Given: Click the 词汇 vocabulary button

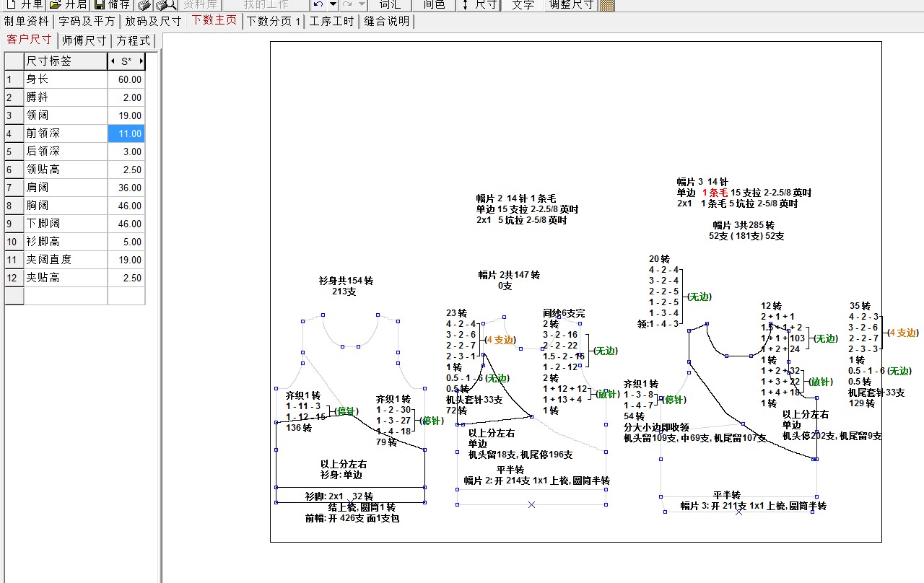Looking at the screenshot, I should coord(390,4).
